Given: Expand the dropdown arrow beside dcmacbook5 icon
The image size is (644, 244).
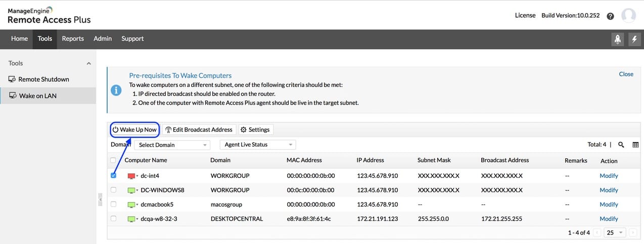Looking at the screenshot, I should point(137,205).
